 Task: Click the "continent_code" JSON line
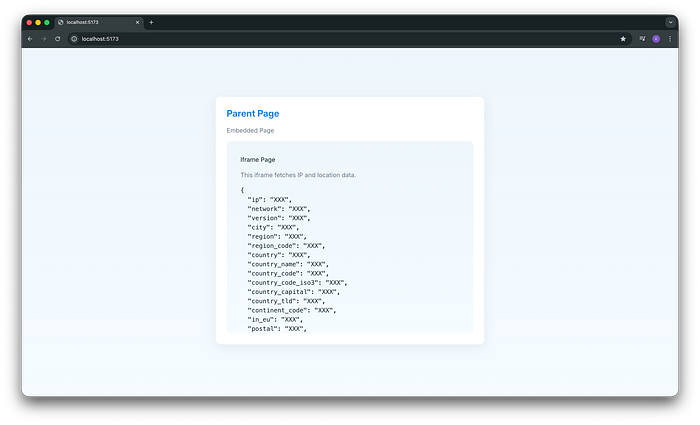coord(292,310)
